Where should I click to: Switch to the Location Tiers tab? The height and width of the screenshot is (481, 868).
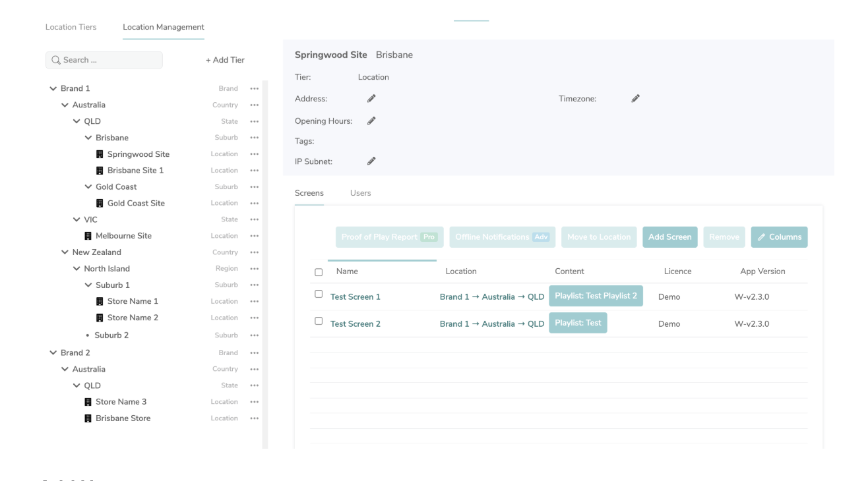click(x=71, y=27)
